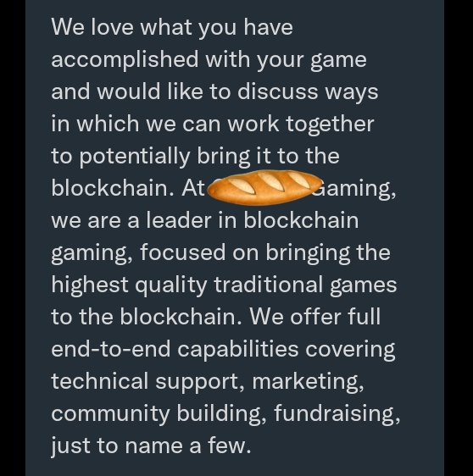Click the text 'end-to-end' in the message

111,349
